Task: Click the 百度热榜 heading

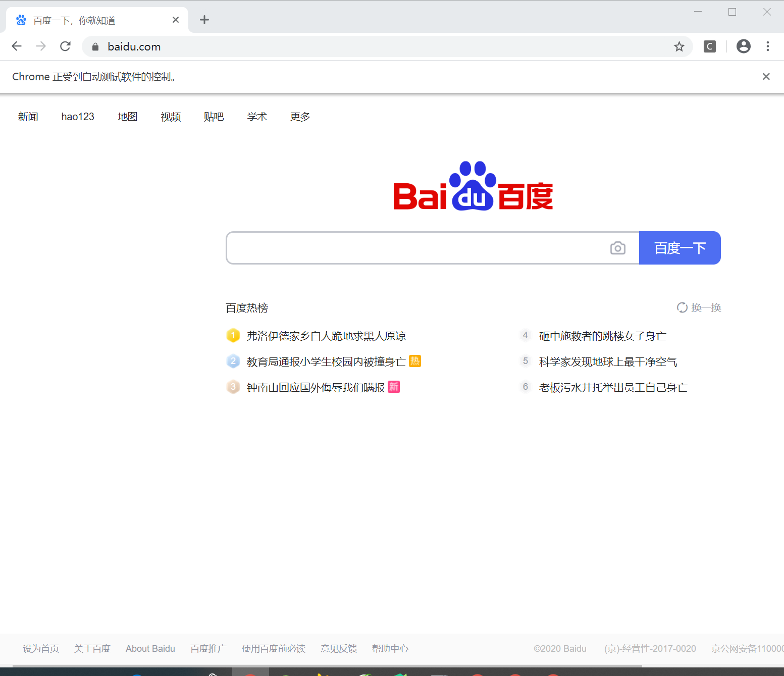Action: click(247, 308)
